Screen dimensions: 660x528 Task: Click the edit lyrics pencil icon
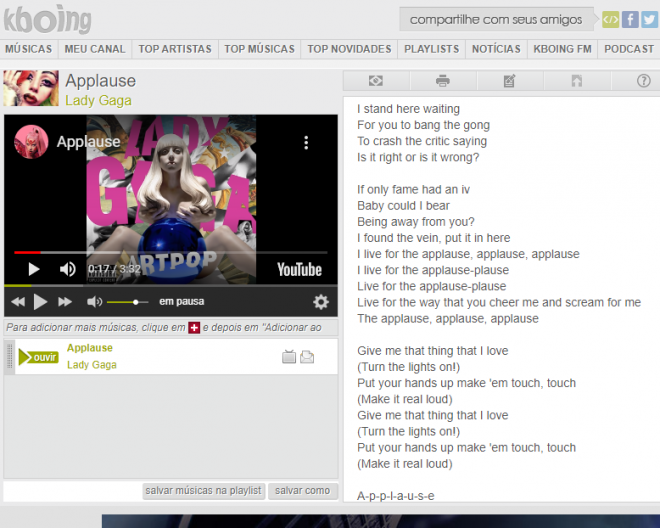(509, 80)
